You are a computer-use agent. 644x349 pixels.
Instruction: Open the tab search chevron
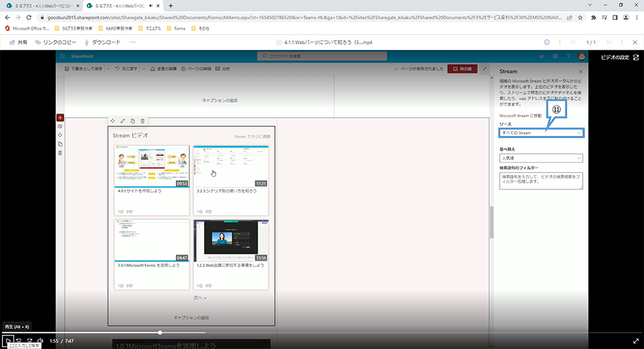tap(590, 5)
